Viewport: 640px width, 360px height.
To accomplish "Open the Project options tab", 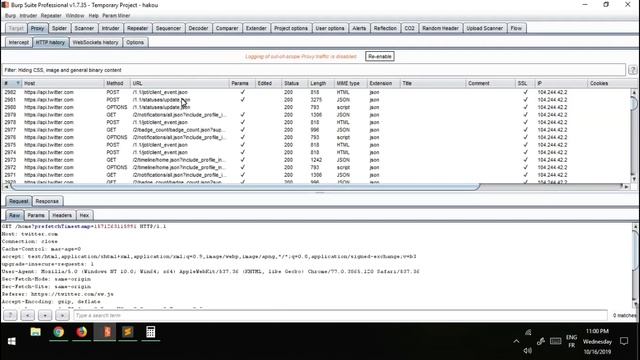I will point(291,28).
